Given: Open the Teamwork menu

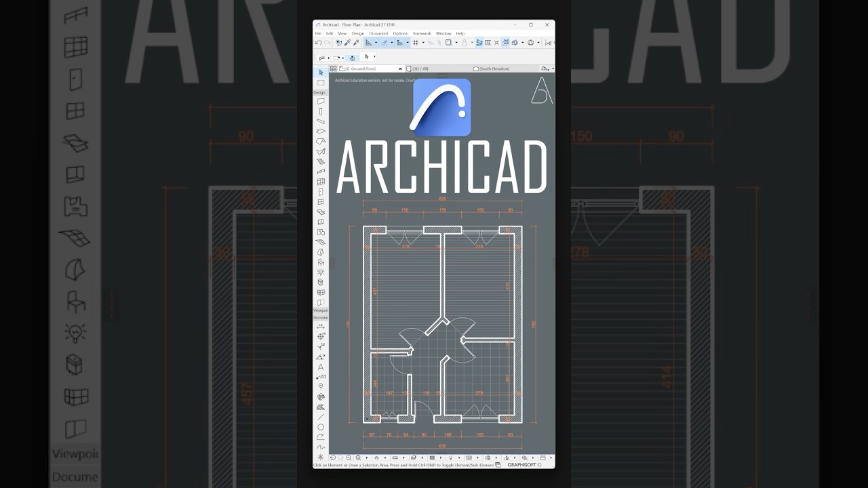Looking at the screenshot, I should click(422, 33).
